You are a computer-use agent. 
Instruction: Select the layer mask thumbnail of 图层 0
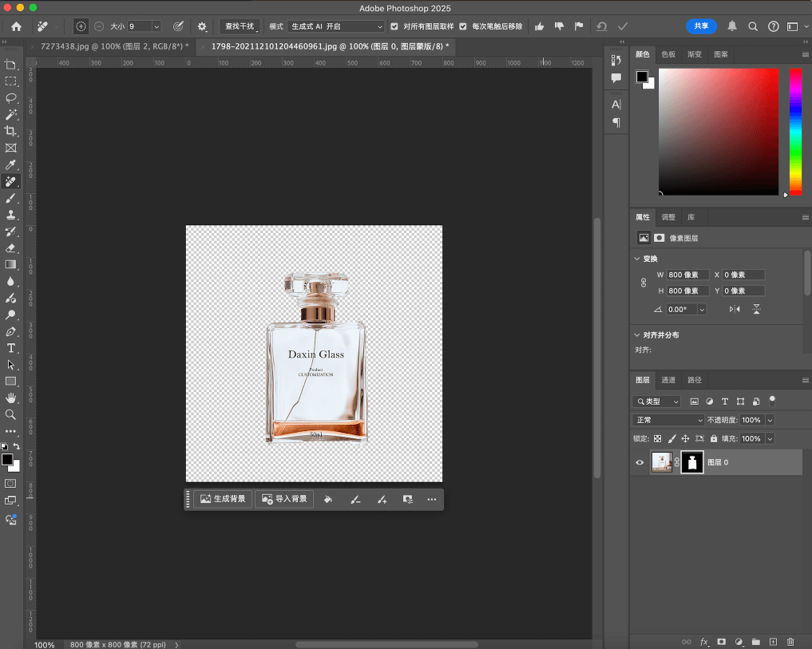pyautogui.click(x=692, y=461)
